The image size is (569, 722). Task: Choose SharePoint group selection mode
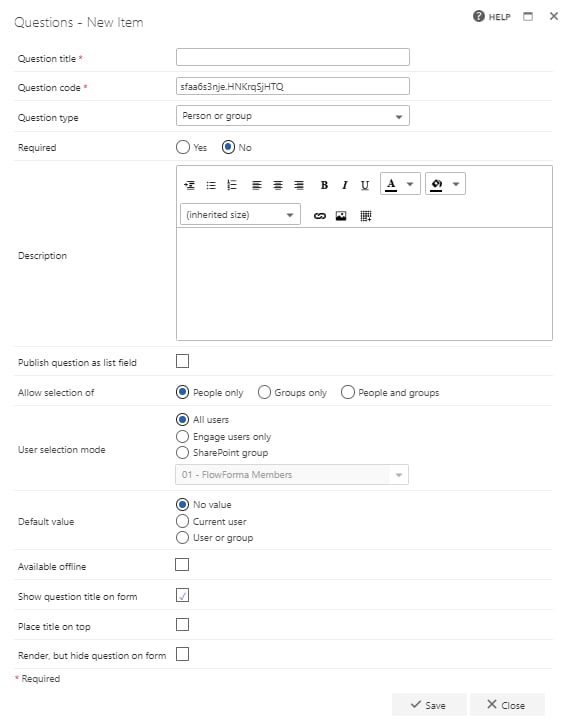point(183,453)
